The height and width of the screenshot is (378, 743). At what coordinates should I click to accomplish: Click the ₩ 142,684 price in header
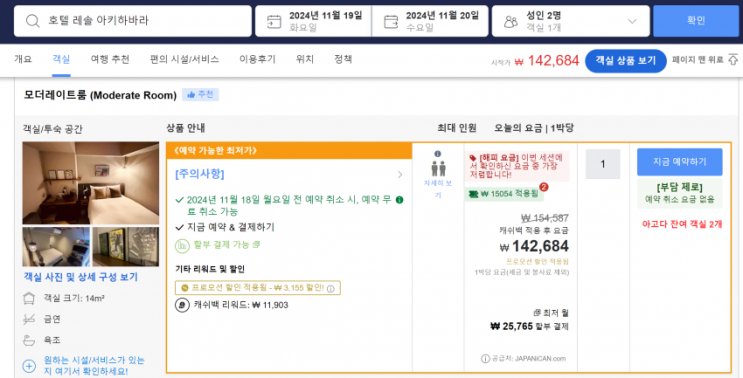point(547,61)
